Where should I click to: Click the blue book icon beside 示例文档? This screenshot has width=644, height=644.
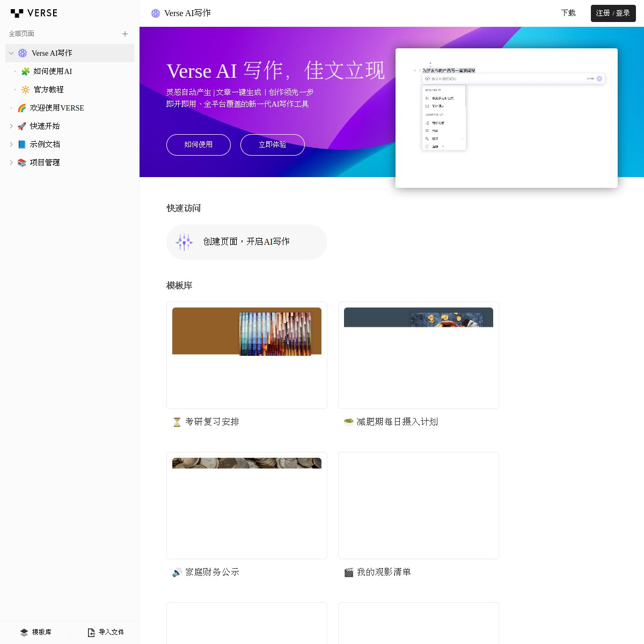pos(22,144)
